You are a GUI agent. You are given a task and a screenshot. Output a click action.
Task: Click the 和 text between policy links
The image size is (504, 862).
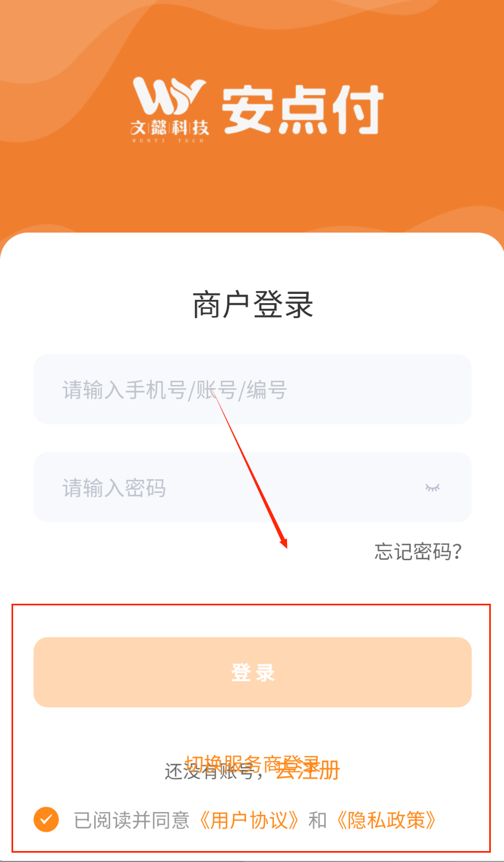[x=318, y=820]
